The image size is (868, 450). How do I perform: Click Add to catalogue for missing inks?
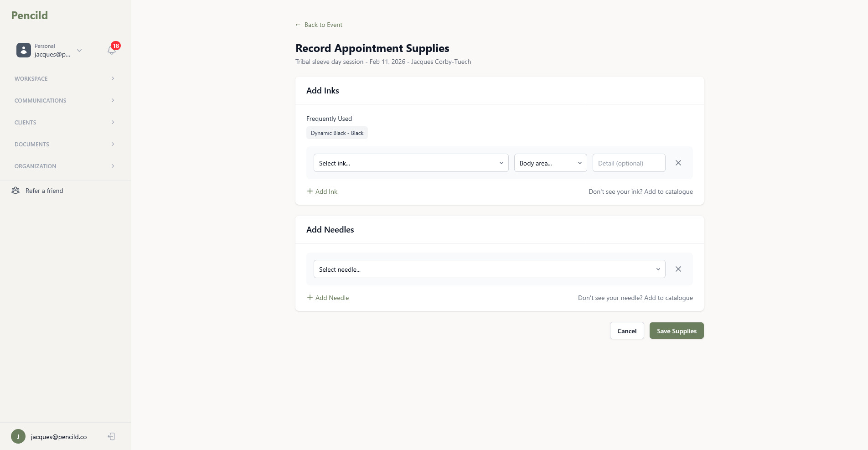(x=668, y=191)
